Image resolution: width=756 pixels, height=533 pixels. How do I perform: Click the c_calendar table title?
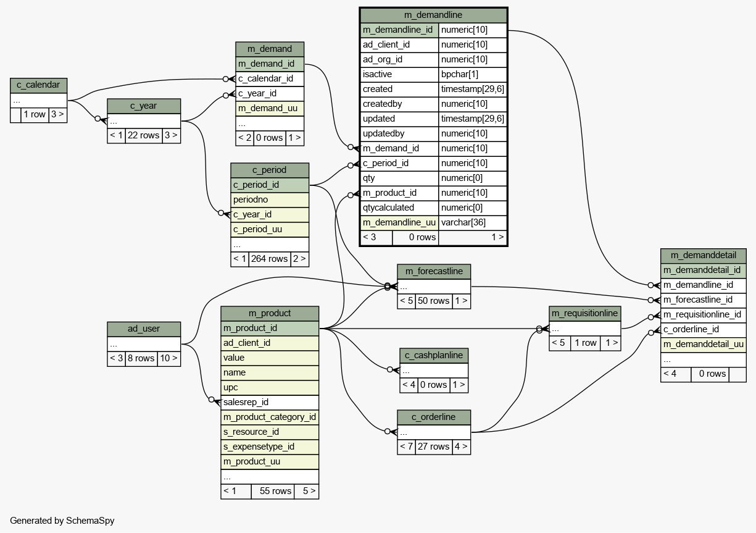pos(38,85)
